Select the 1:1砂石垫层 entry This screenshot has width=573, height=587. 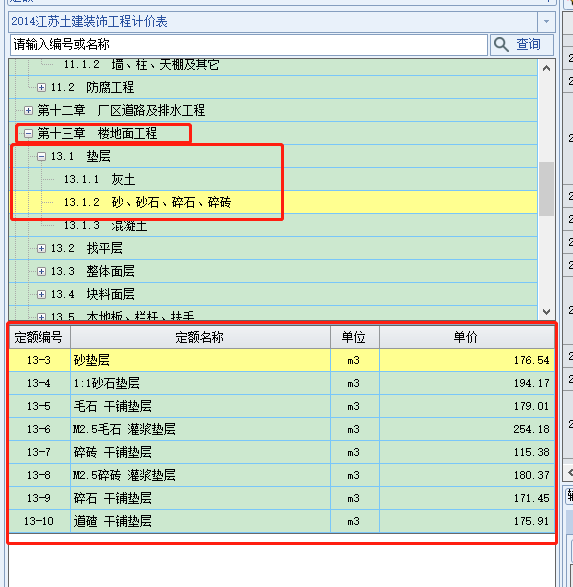pos(200,383)
